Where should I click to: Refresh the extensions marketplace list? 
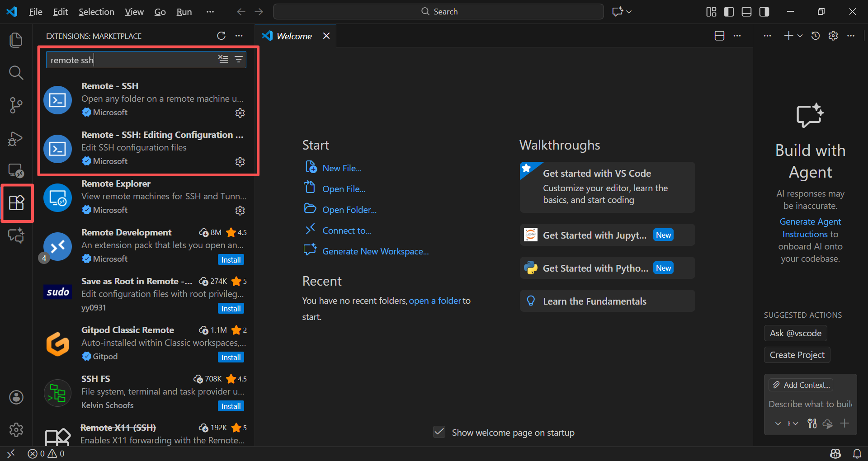click(x=221, y=36)
